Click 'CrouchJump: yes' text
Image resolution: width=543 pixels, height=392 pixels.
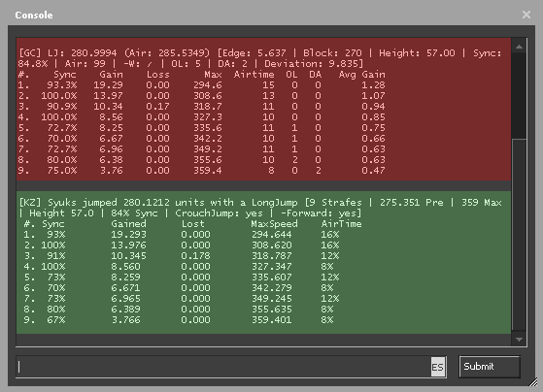tap(219, 213)
